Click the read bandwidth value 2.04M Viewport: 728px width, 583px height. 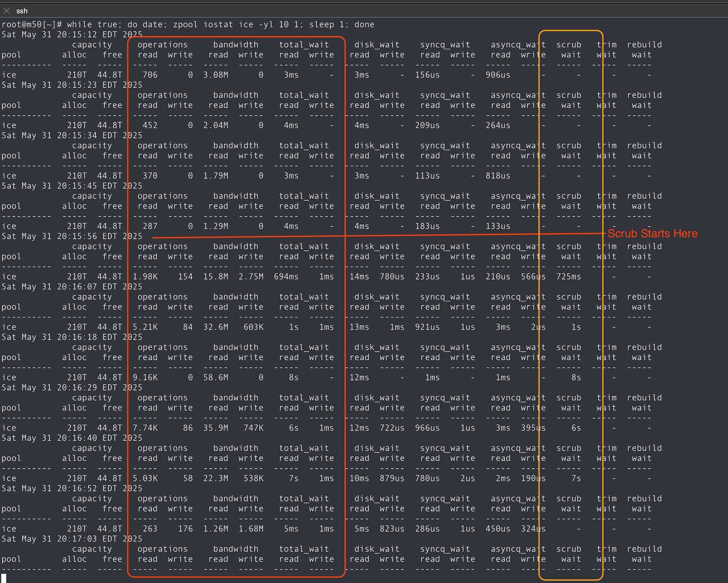[x=216, y=125]
